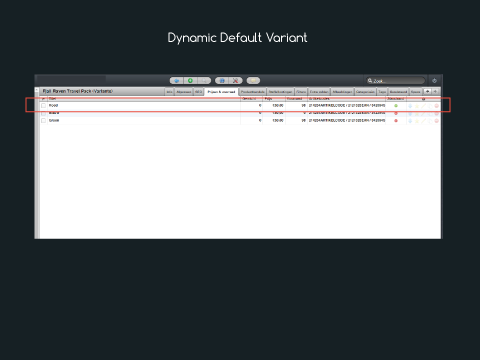This screenshot has height=360, width=480.
Task: Tick the checkbox for the Groen variant
Action: click(x=43, y=120)
